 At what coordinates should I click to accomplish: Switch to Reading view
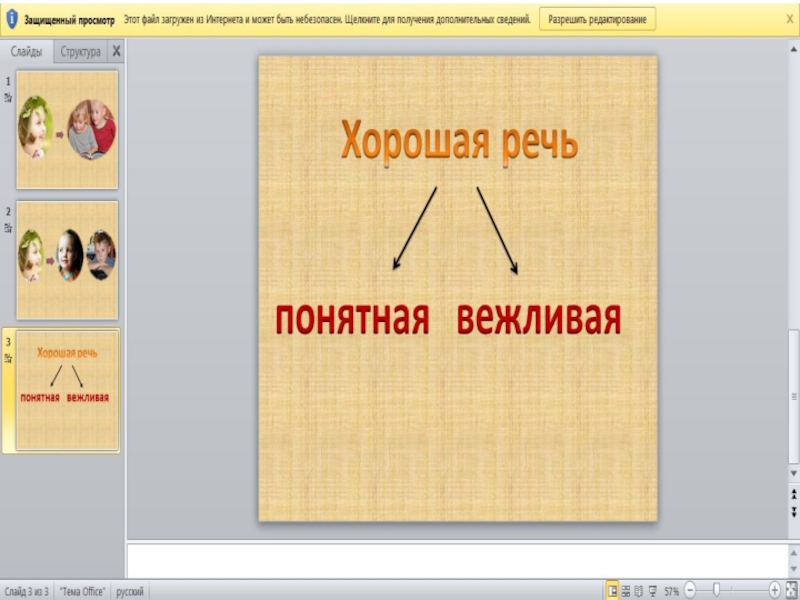click(639, 591)
